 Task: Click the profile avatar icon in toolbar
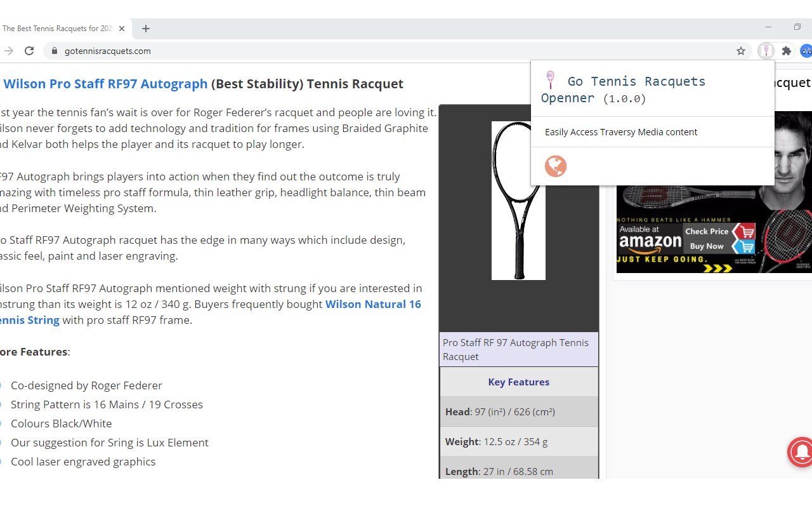coord(806,51)
